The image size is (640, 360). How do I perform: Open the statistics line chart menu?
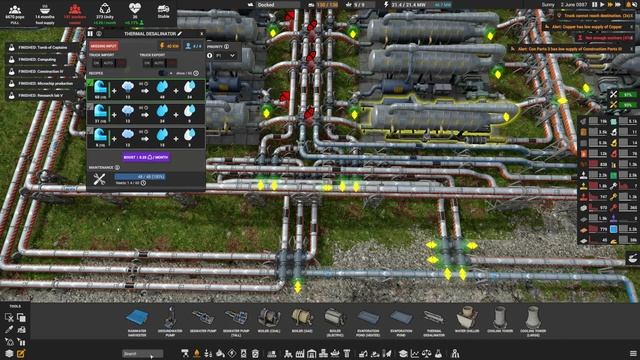tap(415, 353)
